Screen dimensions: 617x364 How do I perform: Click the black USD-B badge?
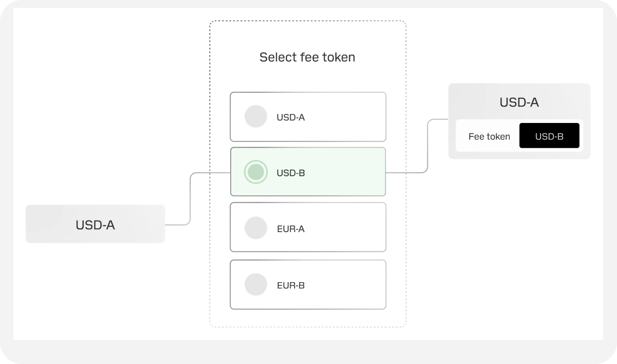click(549, 136)
